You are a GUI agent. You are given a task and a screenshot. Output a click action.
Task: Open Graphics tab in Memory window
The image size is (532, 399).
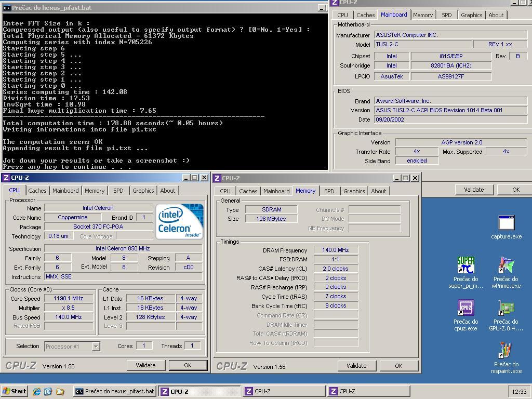(x=354, y=191)
